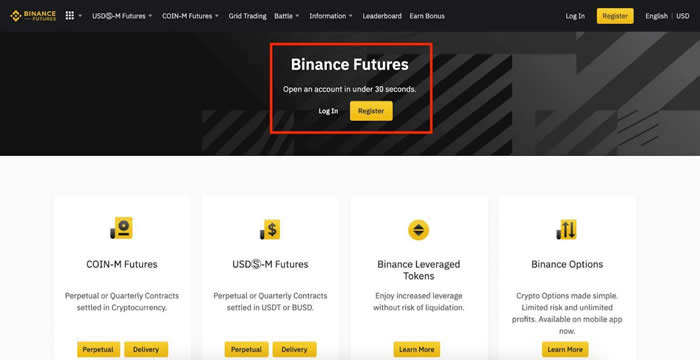
Task: Choose Delivery under USDⓈ-M Futures
Action: tap(294, 349)
